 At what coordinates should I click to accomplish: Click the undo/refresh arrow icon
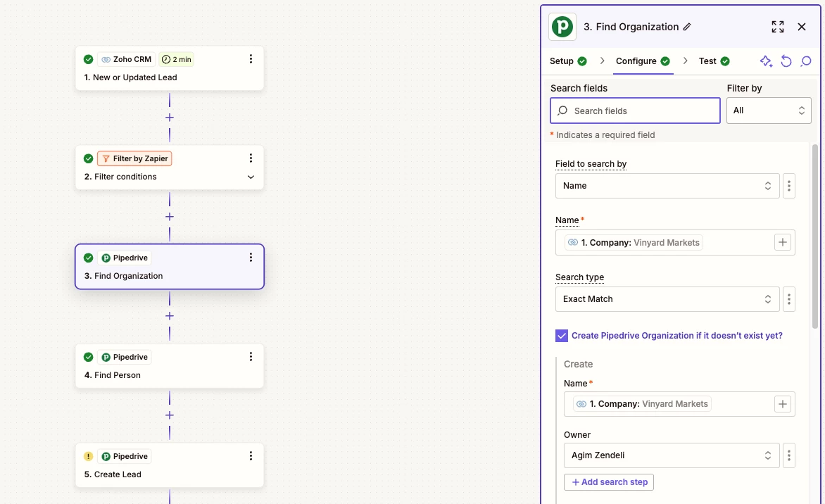(786, 61)
